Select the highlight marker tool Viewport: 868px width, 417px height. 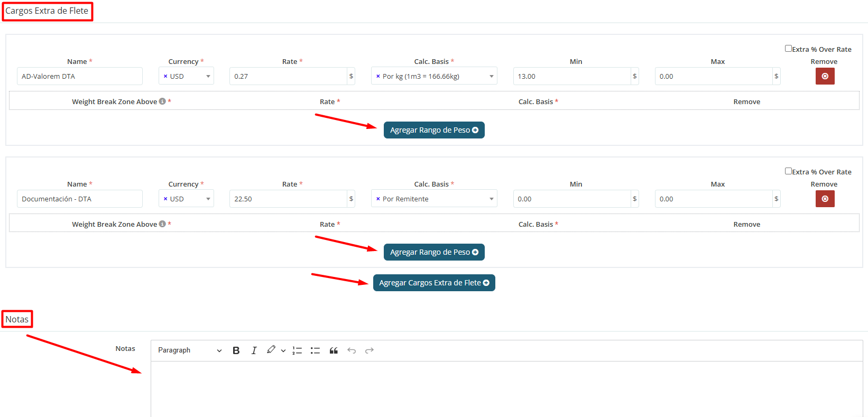click(271, 350)
